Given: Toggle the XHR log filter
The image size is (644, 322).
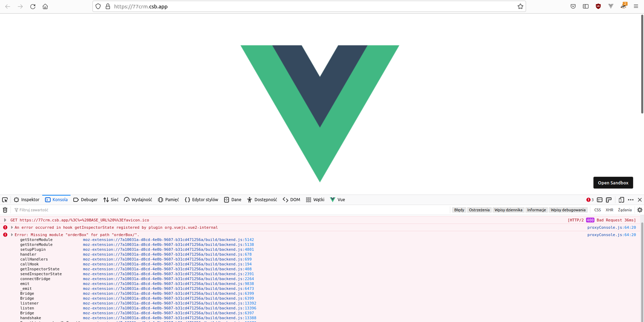Looking at the screenshot, I should [609, 210].
